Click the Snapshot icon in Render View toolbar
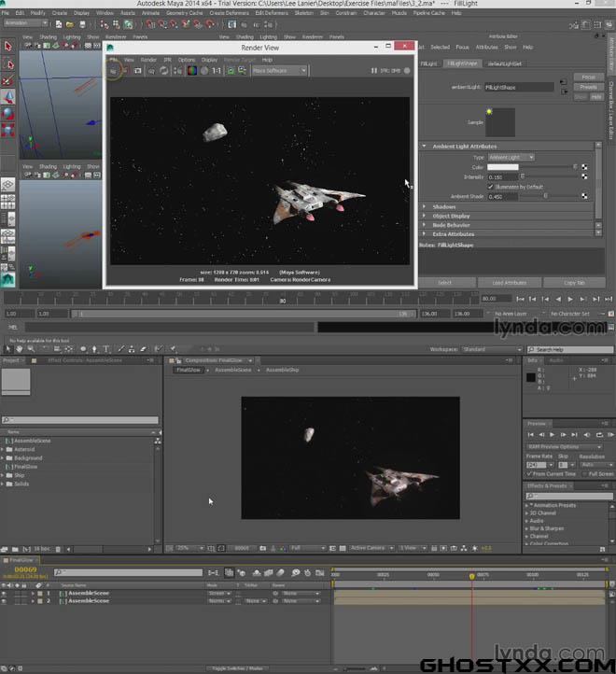 [x=138, y=71]
